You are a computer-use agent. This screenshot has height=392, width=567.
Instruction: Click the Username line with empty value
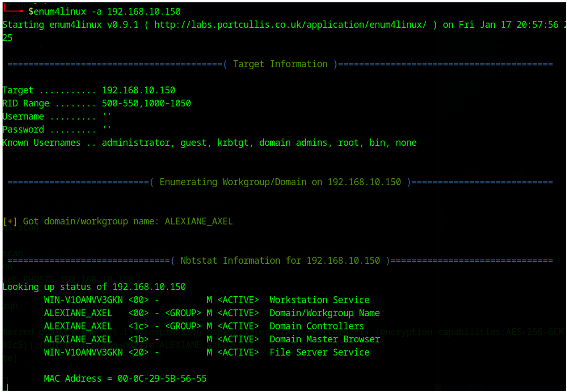(57, 116)
